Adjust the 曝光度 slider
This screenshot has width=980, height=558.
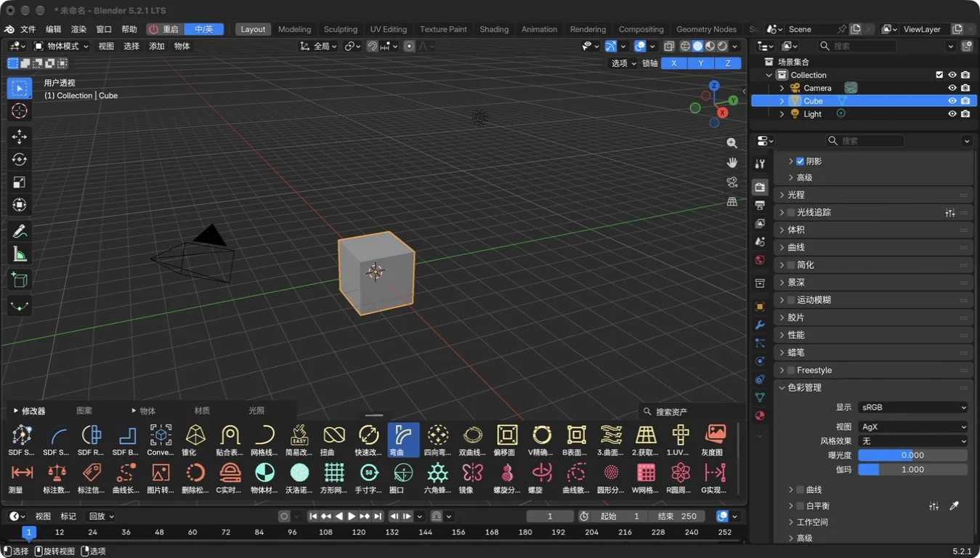coord(912,456)
